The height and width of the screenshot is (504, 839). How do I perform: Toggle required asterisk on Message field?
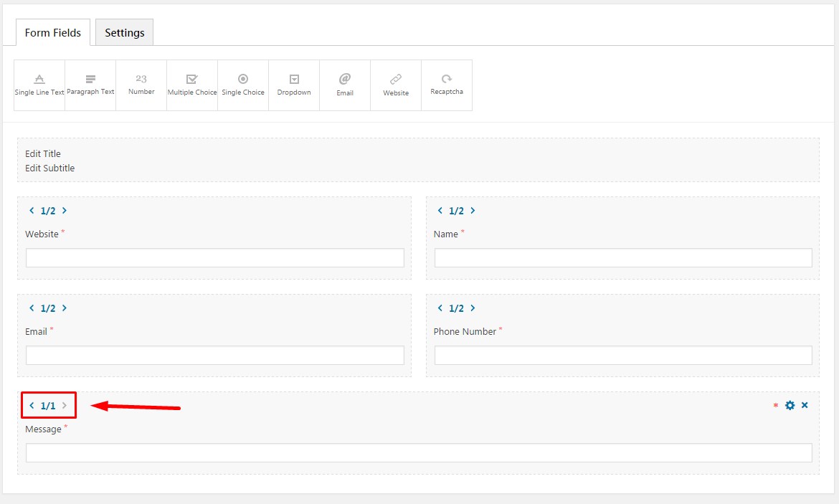775,406
